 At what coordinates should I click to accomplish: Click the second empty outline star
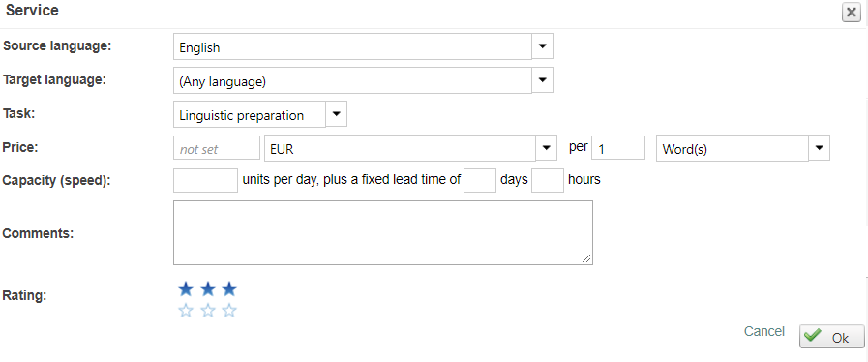[208, 311]
